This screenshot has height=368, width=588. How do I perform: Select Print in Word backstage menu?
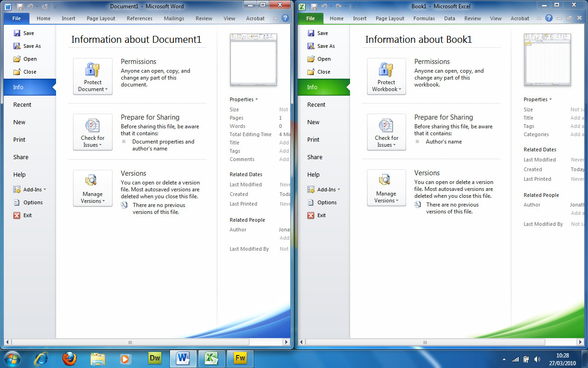click(x=19, y=139)
